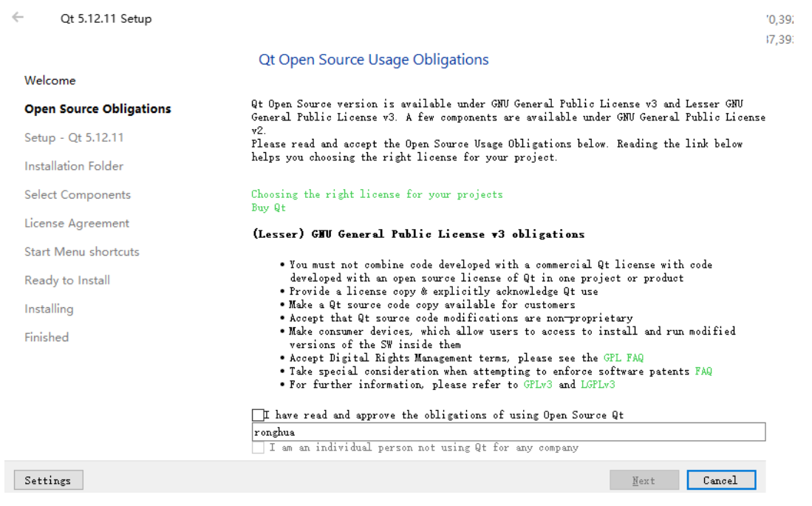The image size is (812, 506).
Task: Select the Finished step
Action: click(47, 337)
